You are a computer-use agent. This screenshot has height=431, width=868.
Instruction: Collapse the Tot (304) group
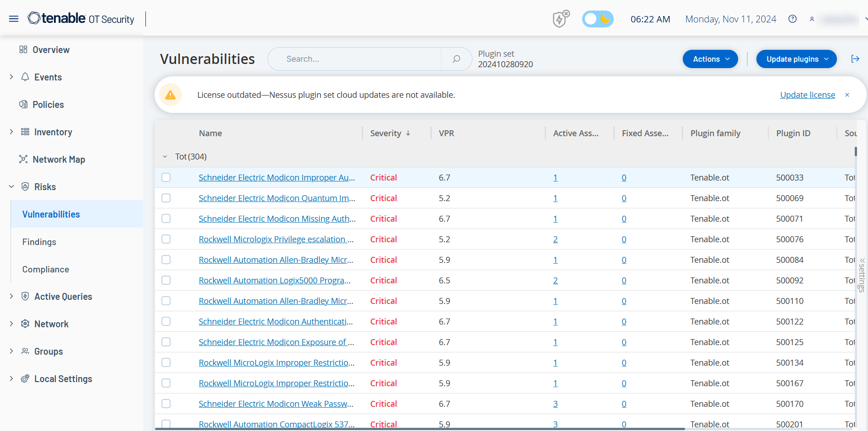[165, 157]
